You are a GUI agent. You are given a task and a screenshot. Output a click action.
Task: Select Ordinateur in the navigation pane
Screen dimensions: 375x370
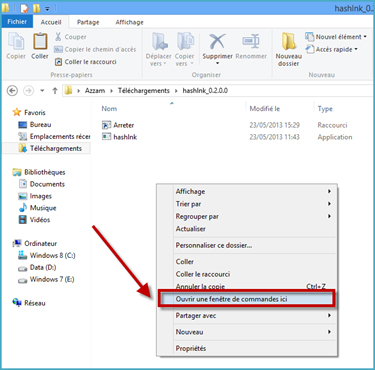[x=35, y=243]
